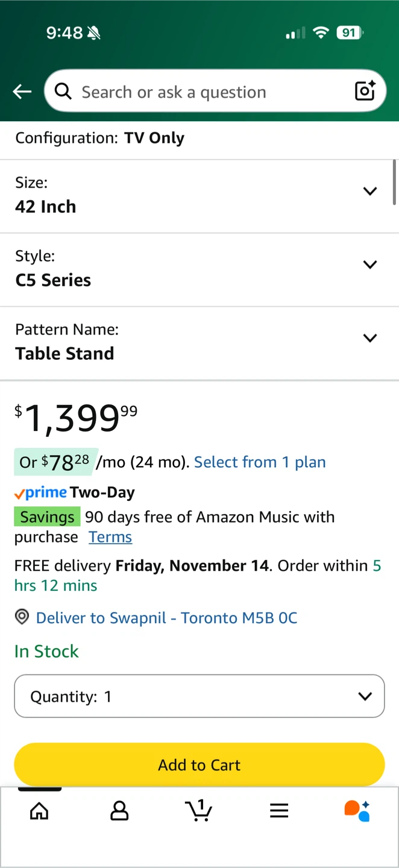Viewport: 399px width, 868px height.
Task: Open the account profile icon
Action: pyautogui.click(x=119, y=811)
